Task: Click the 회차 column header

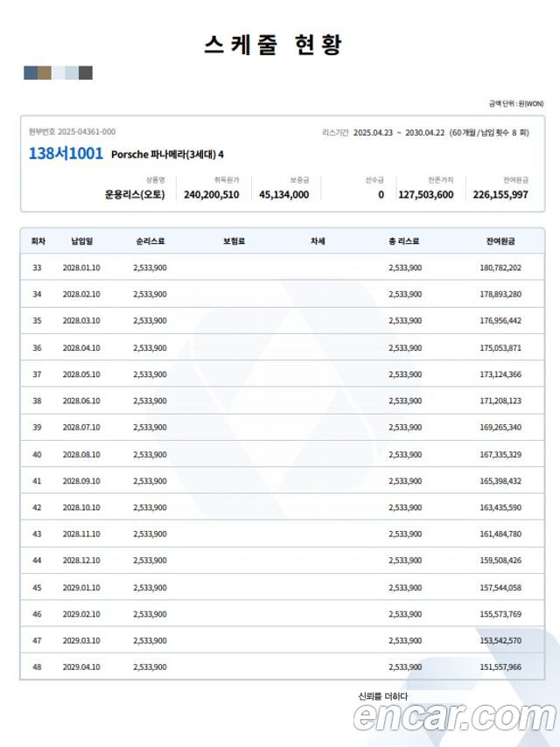Action: point(38,241)
